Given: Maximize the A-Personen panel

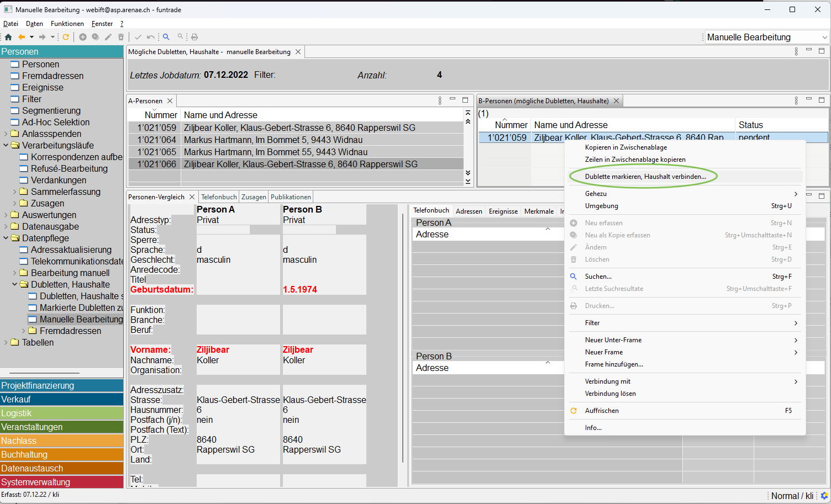Looking at the screenshot, I should [465, 100].
